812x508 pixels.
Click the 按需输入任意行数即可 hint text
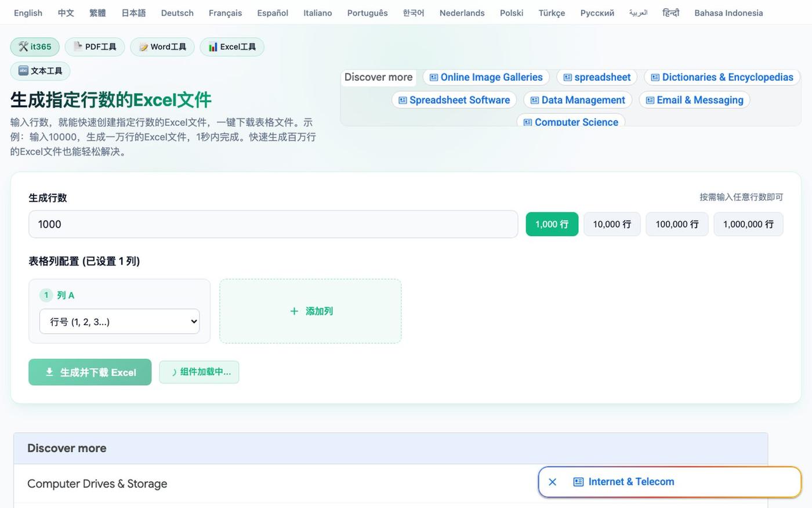(x=741, y=197)
